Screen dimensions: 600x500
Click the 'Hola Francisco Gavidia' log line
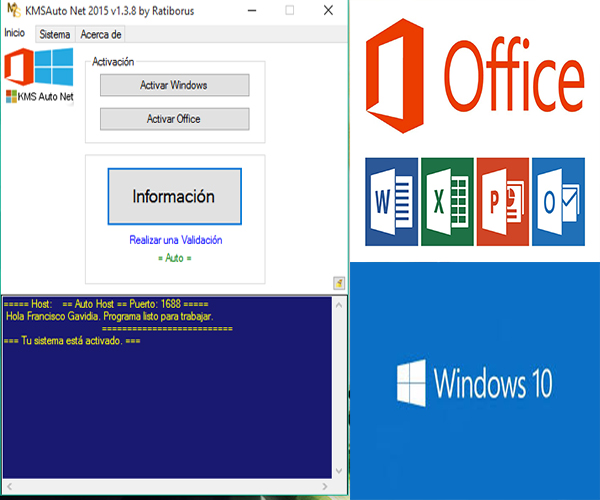click(x=109, y=316)
